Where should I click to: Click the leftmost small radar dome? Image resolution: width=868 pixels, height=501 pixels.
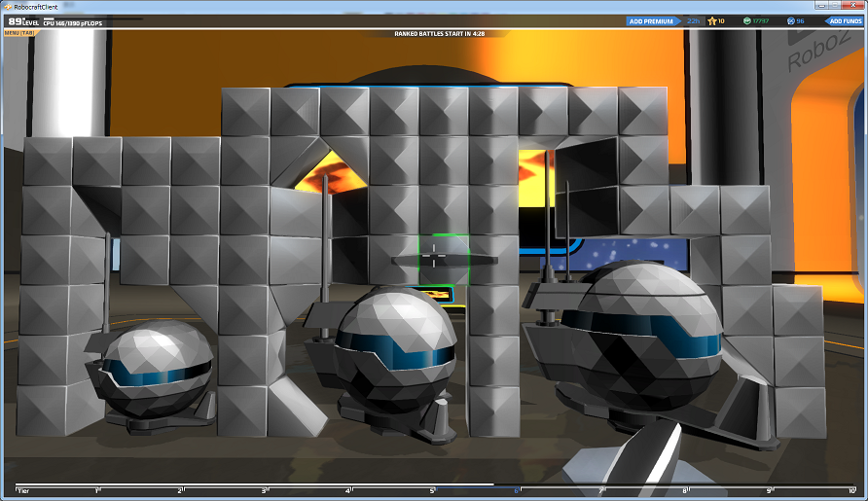(158, 370)
